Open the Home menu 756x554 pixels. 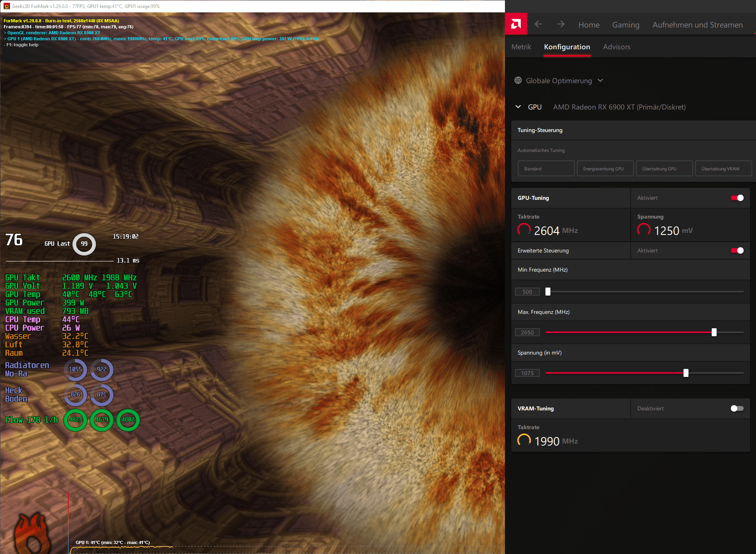click(589, 25)
